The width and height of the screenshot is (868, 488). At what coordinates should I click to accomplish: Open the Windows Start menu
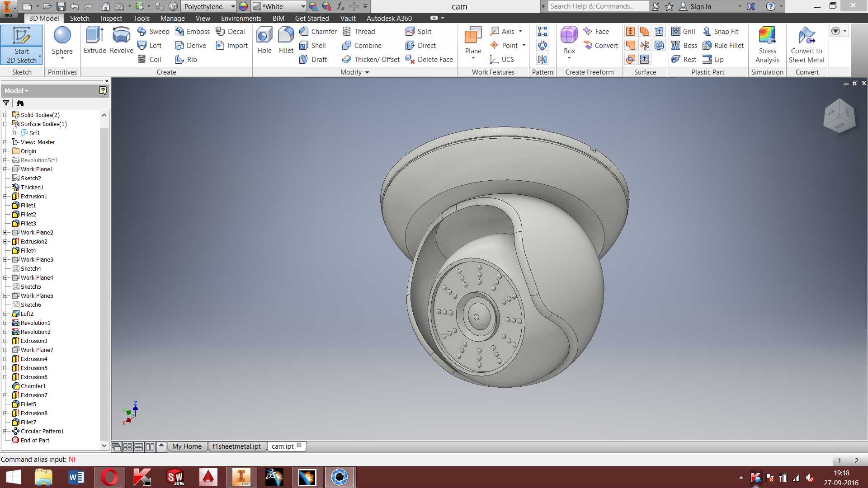tap(14, 477)
